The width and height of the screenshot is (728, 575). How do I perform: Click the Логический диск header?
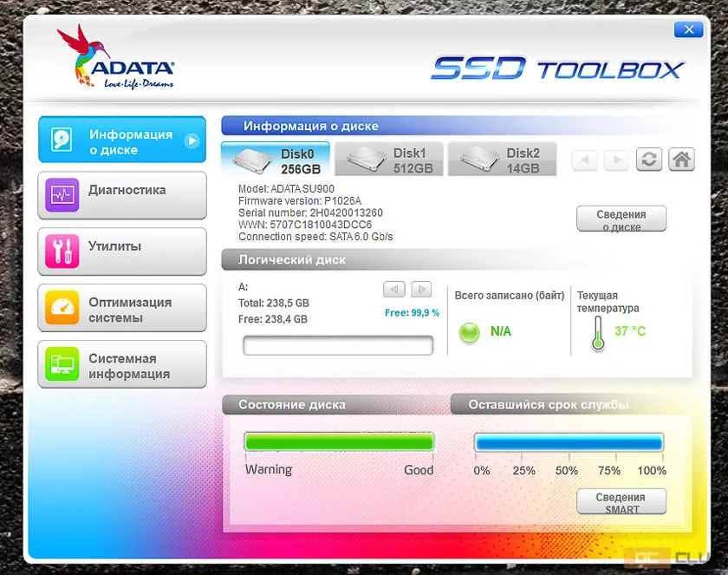click(292, 260)
